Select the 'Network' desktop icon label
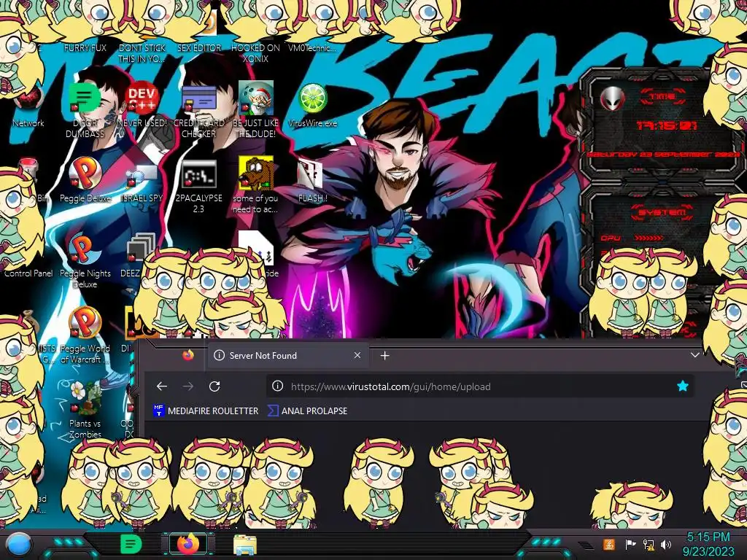This screenshot has width=747, height=560. click(x=28, y=122)
